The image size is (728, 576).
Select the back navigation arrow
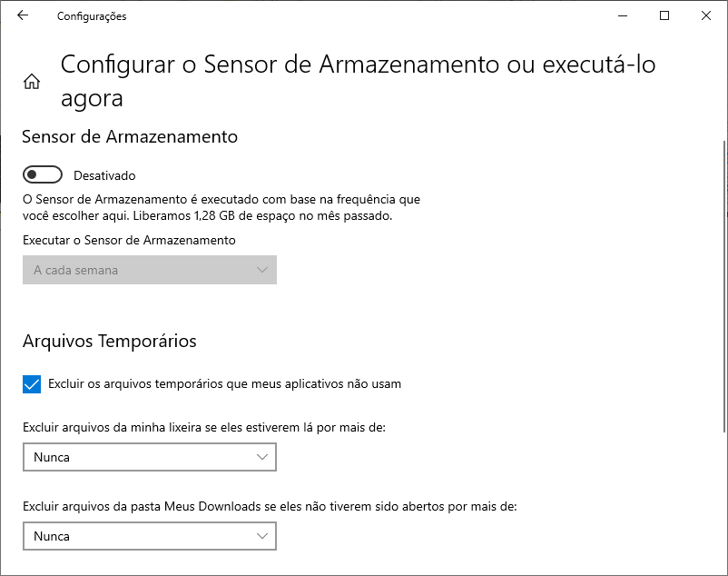click(x=22, y=15)
